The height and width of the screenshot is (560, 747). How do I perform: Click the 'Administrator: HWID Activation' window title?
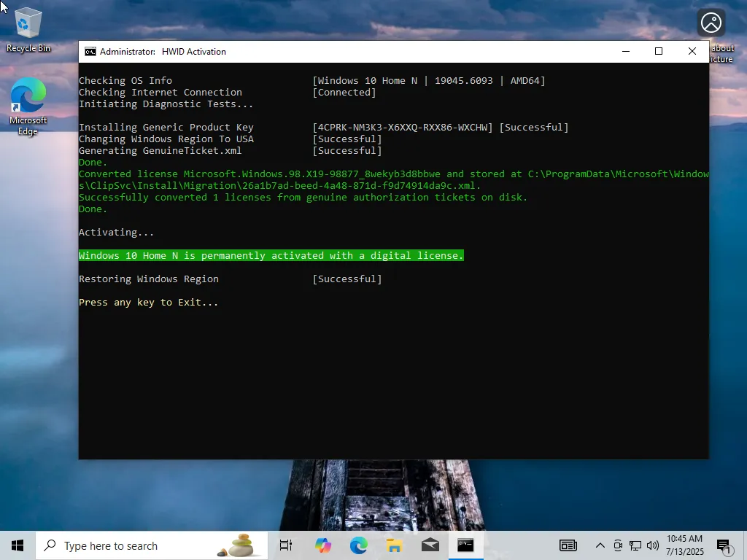pyautogui.click(x=163, y=52)
